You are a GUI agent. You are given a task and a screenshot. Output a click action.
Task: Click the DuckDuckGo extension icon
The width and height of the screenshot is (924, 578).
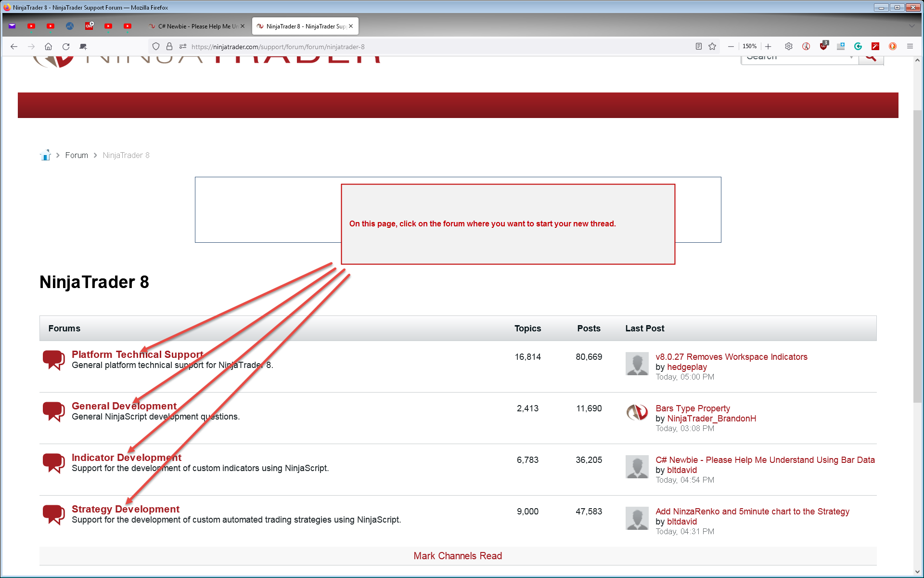coord(893,46)
